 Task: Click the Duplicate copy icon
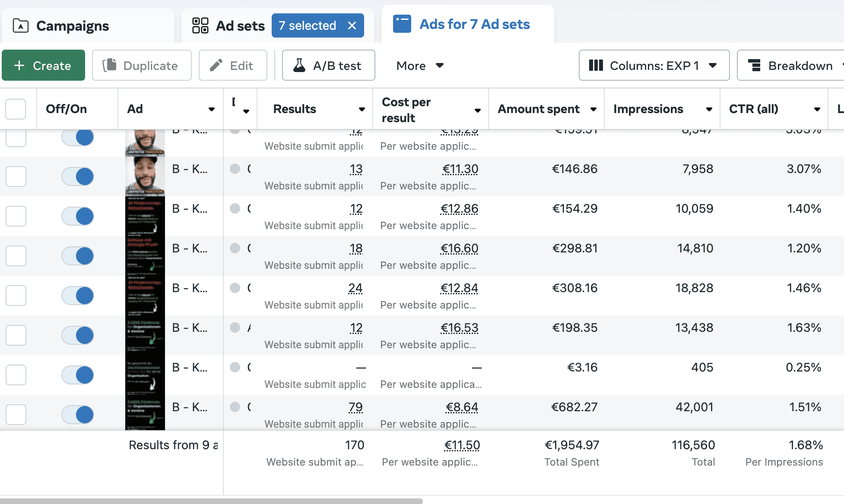[110, 66]
